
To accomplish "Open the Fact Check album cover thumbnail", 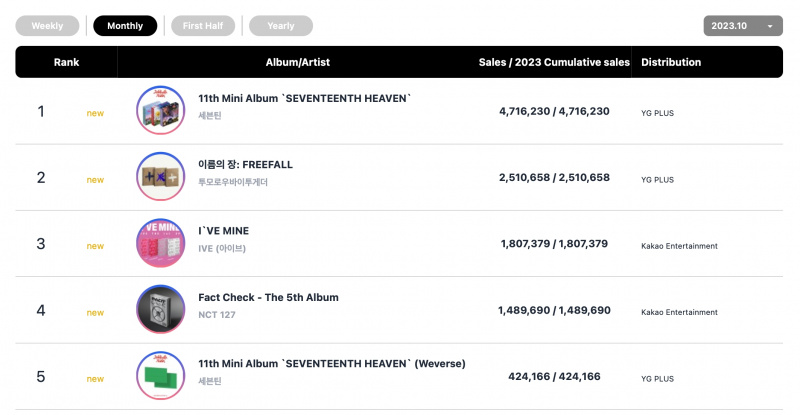I will 160,309.
